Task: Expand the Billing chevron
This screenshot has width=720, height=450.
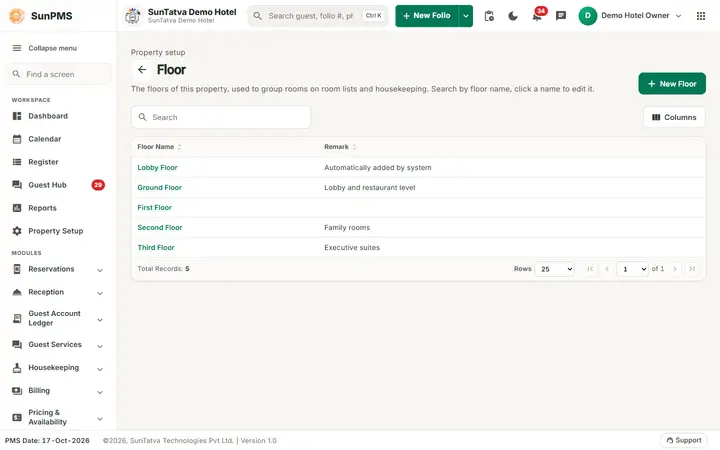Action: (100, 392)
